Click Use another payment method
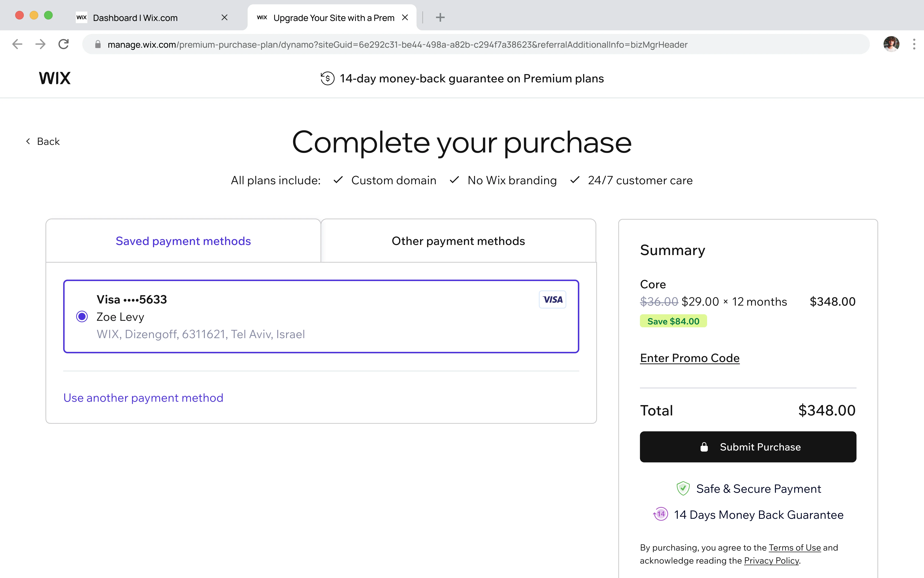924x578 pixels. coord(143,398)
